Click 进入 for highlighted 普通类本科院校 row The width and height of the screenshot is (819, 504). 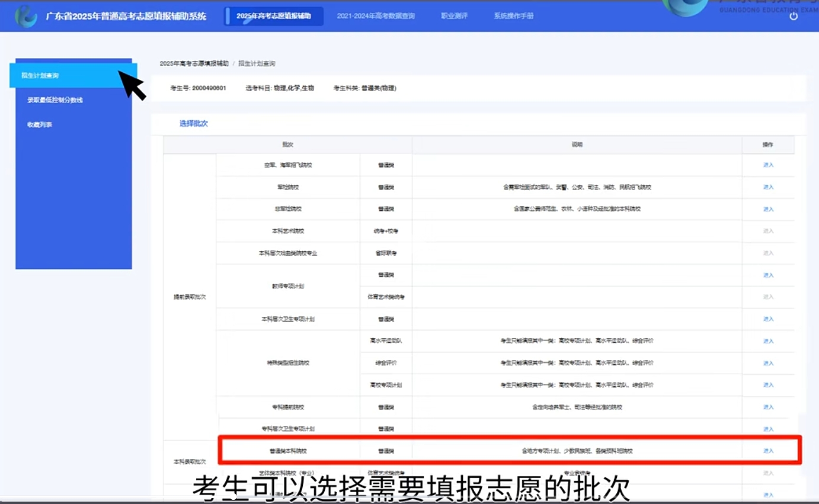click(x=768, y=451)
